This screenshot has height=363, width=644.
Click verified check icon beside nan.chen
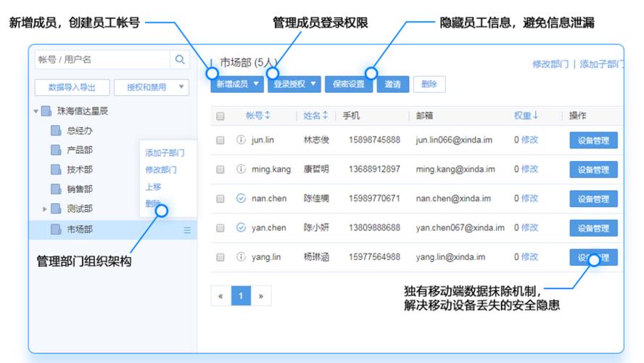pos(241,198)
